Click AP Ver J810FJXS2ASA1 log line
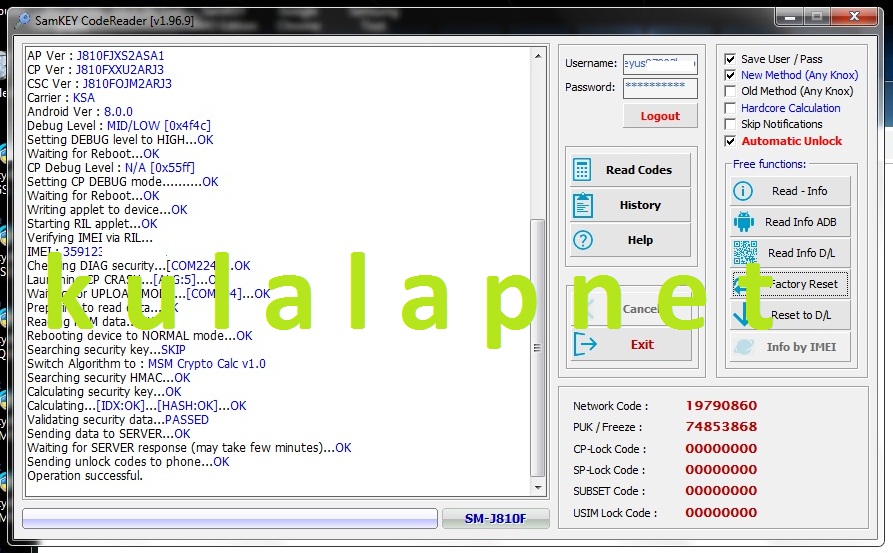893x553 pixels. pyautogui.click(x=96, y=56)
